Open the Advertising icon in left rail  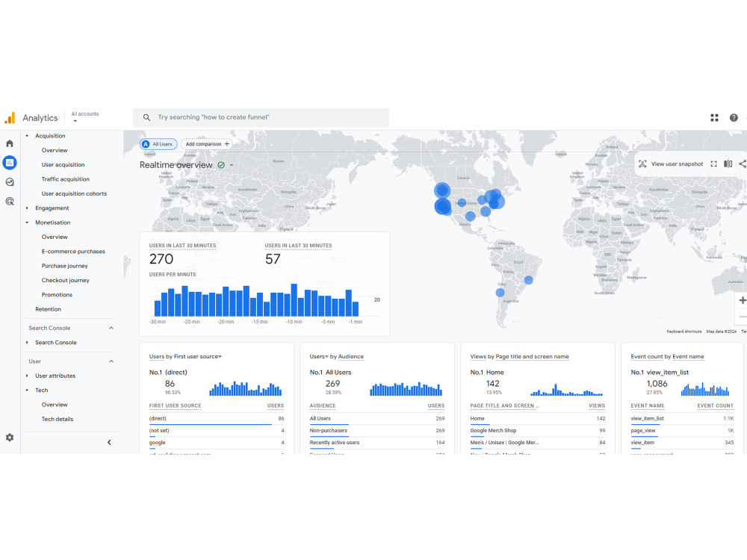click(10, 202)
